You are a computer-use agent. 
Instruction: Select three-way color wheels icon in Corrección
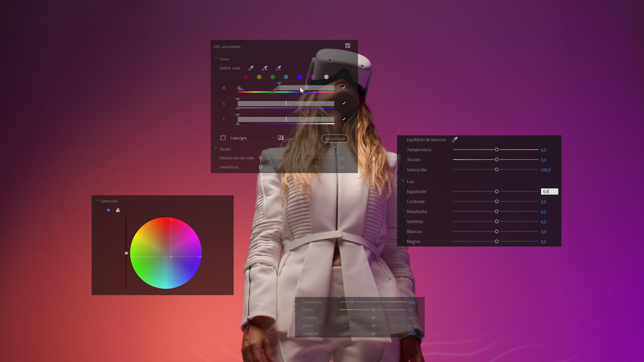(x=118, y=210)
